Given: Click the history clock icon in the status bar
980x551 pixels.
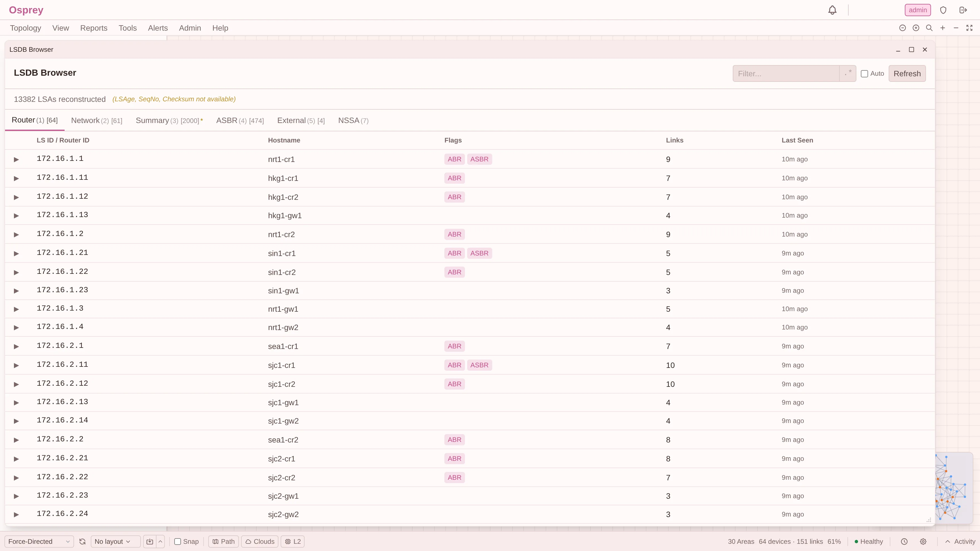Looking at the screenshot, I should tap(904, 542).
